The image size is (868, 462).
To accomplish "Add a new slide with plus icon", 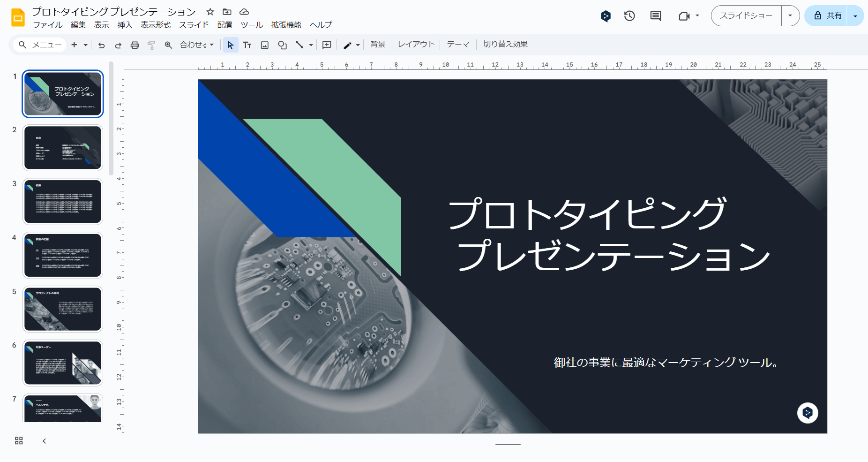I will tap(74, 45).
